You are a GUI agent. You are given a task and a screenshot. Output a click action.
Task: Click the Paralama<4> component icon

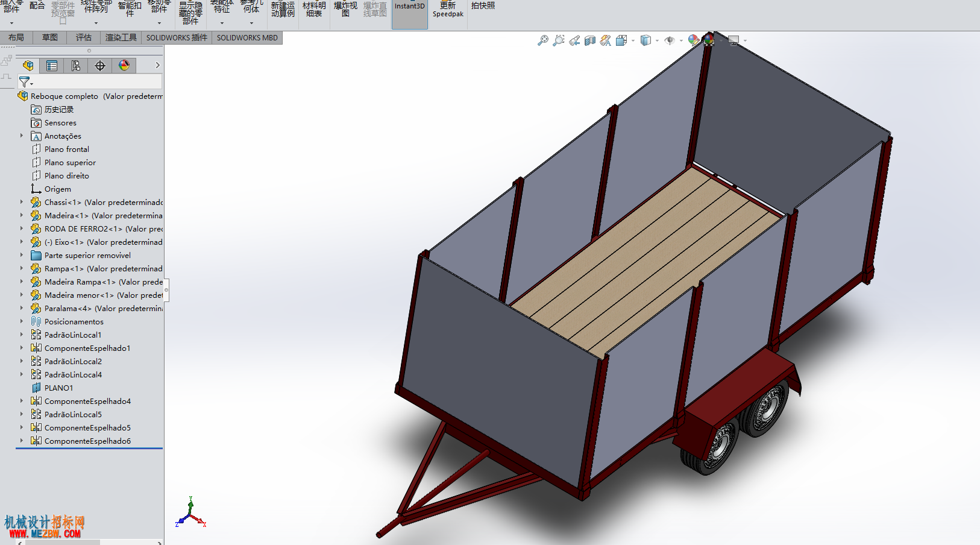pyautogui.click(x=36, y=308)
